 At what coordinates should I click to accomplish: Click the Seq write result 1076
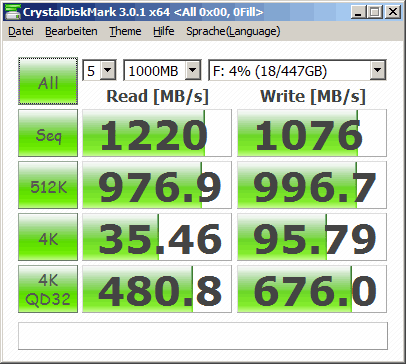tap(312, 133)
